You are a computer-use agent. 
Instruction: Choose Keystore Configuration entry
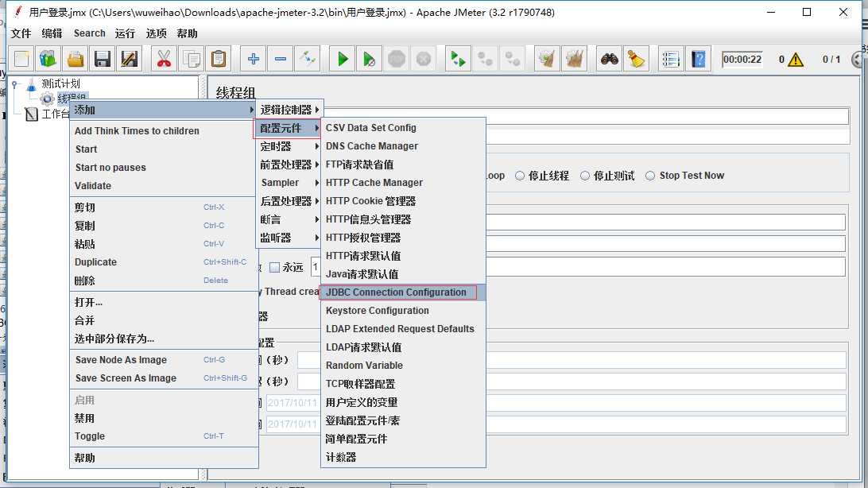(403, 311)
